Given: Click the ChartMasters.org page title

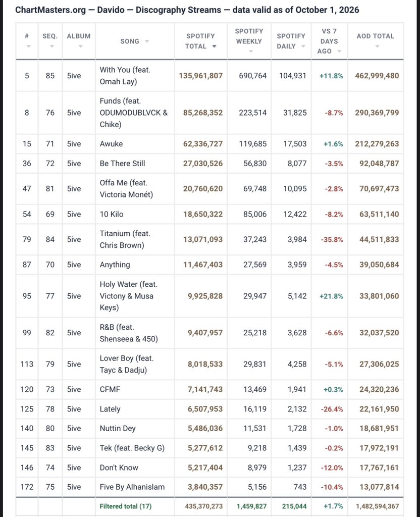Looking at the screenshot, I should tap(187, 10).
